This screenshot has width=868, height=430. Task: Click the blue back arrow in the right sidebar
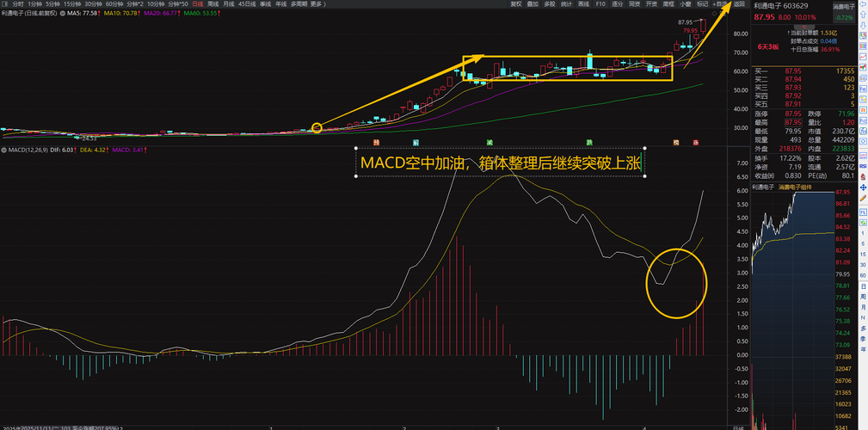pyautogui.click(x=863, y=4)
